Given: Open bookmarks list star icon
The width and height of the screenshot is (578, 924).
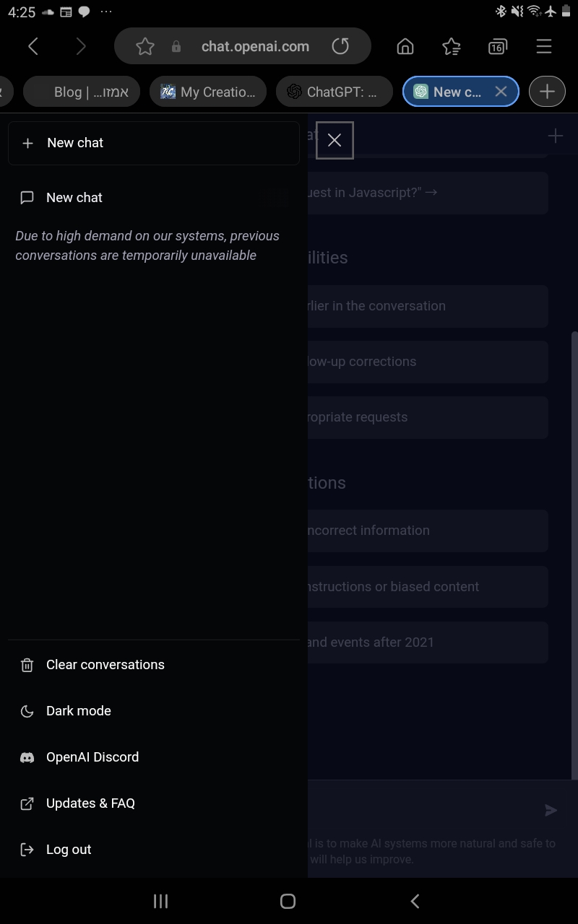Looking at the screenshot, I should coord(452,47).
